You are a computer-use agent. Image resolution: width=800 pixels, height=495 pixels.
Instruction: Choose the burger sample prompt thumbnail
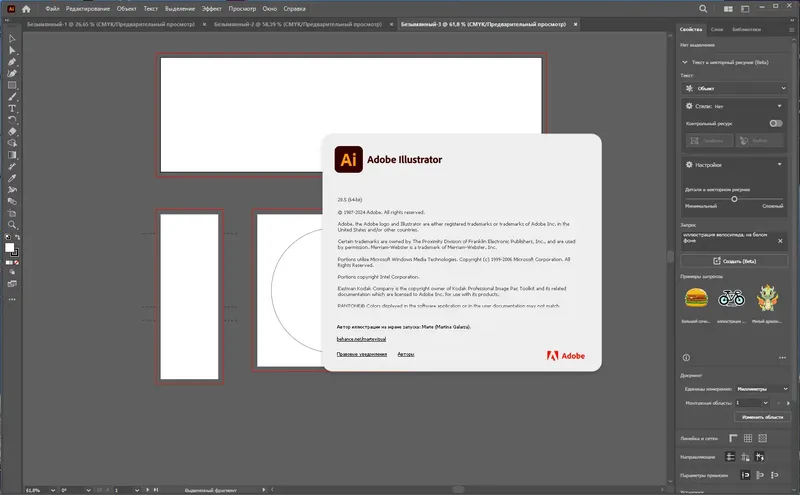point(696,298)
